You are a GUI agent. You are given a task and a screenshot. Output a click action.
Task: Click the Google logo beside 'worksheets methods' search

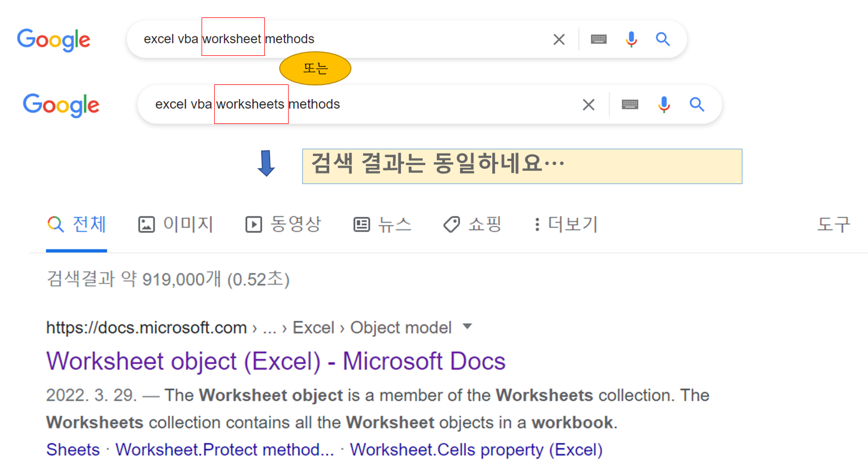coord(61,105)
